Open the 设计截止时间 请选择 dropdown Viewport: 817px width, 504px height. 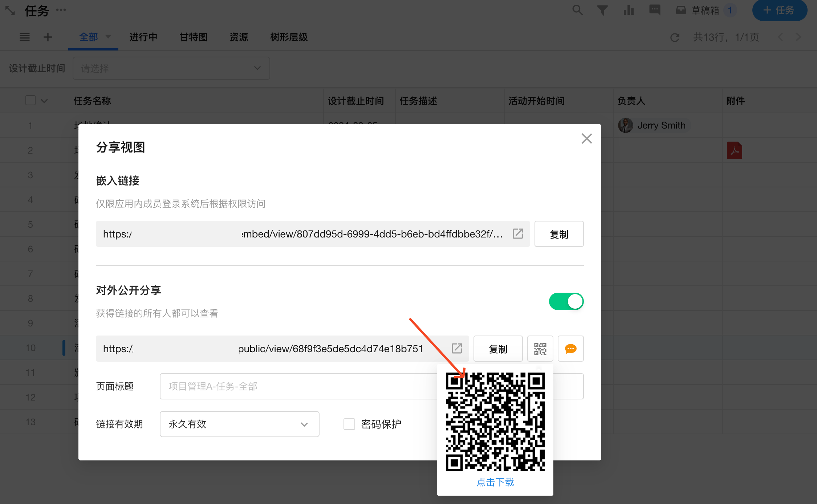(x=171, y=68)
